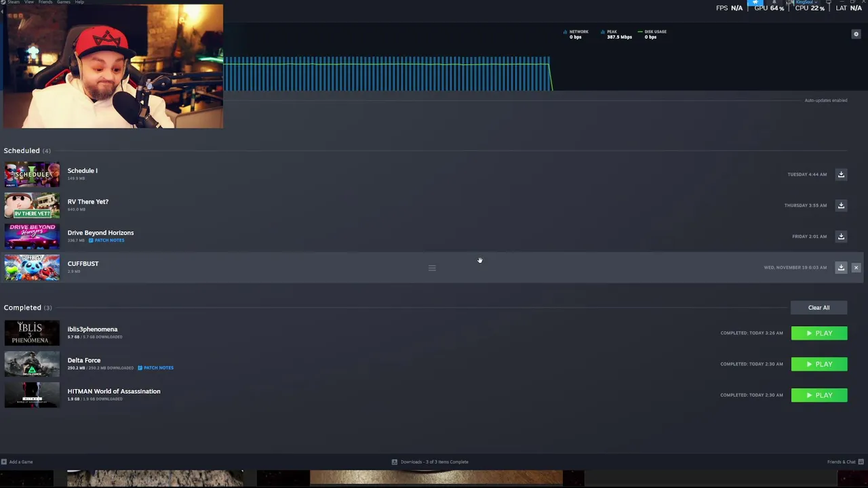Click CUFFBUST title text
The image size is (868, 488).
pyautogui.click(x=83, y=264)
